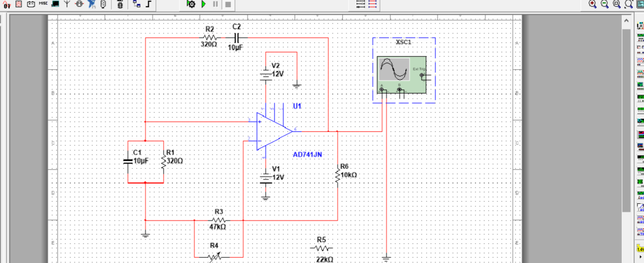Open interactive simulation settings gear
The image size is (644, 263).
[x=191, y=4]
